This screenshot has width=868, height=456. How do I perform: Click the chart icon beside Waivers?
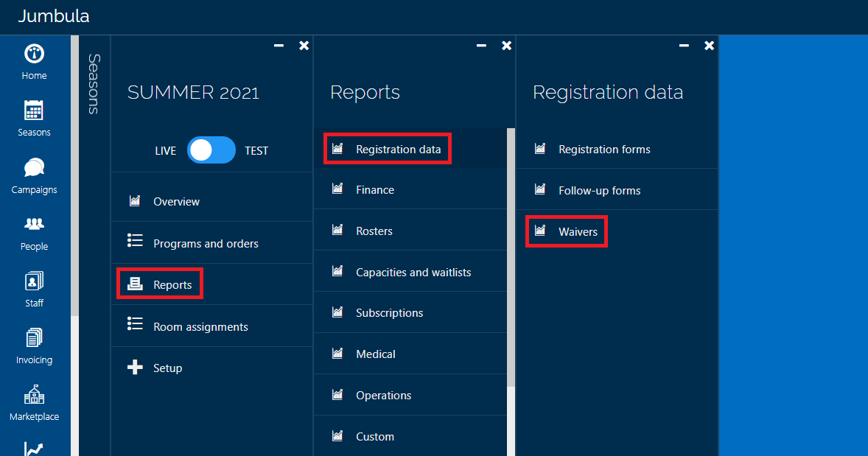539,231
